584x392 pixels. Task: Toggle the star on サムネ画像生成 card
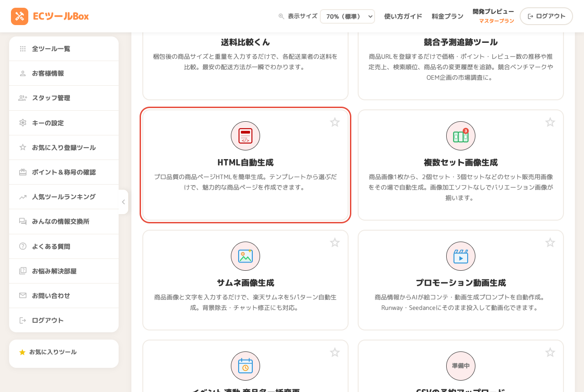click(335, 242)
